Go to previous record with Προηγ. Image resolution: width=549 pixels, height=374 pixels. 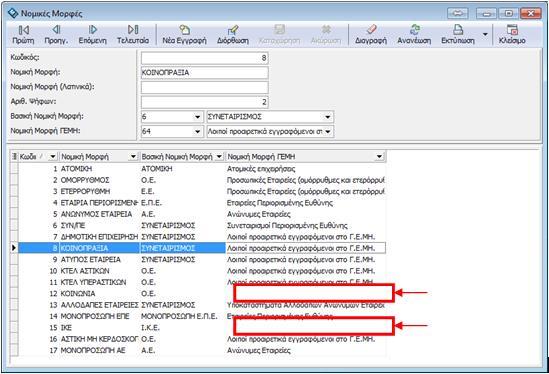[x=56, y=35]
